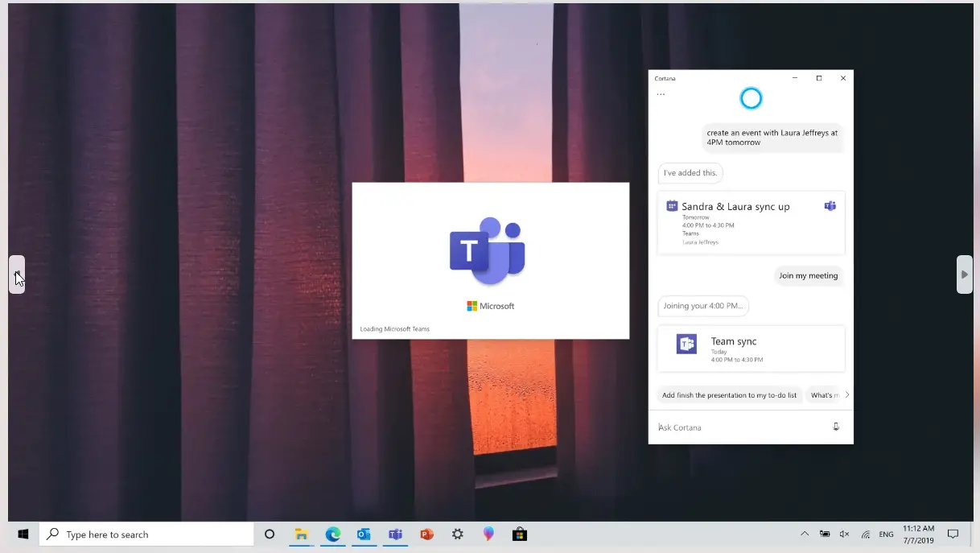Show hidden system tray icons
Screen dimensions: 980x553
pyautogui.click(x=805, y=534)
